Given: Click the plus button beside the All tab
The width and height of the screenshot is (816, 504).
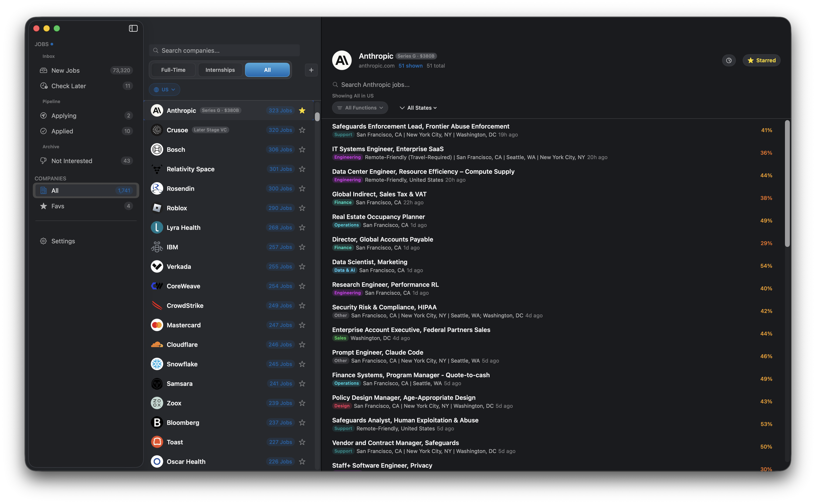Looking at the screenshot, I should (311, 70).
